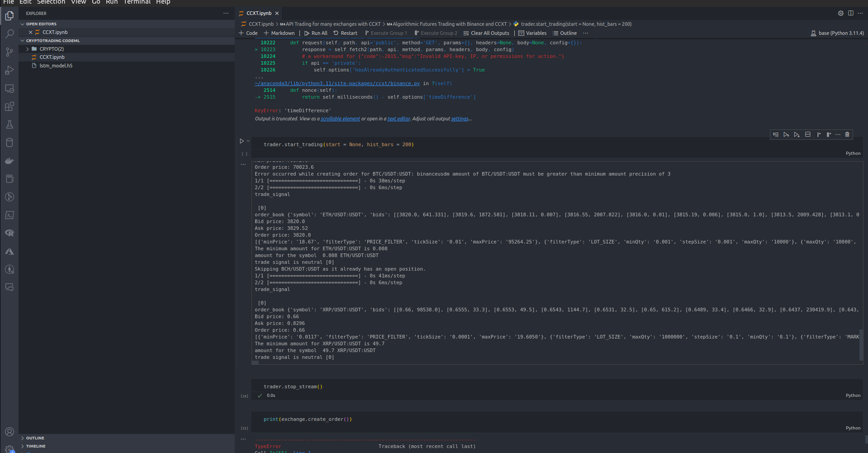Open notebook toolbar overflow menu
Screen dimensions: 868x453
585,33
